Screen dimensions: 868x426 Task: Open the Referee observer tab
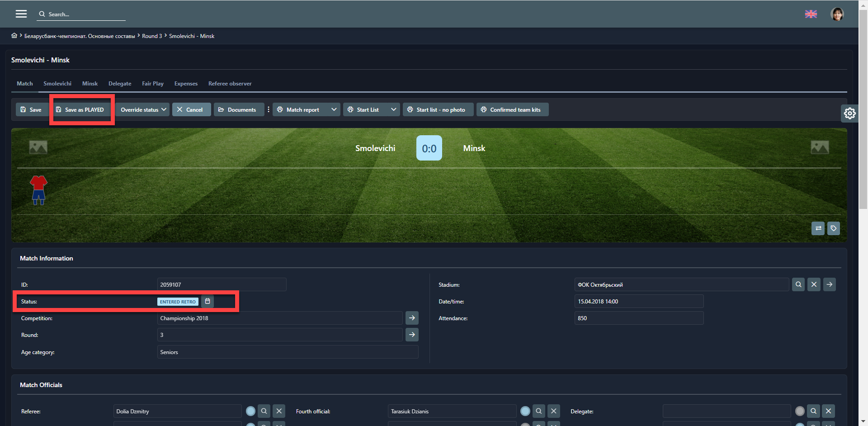(x=230, y=84)
